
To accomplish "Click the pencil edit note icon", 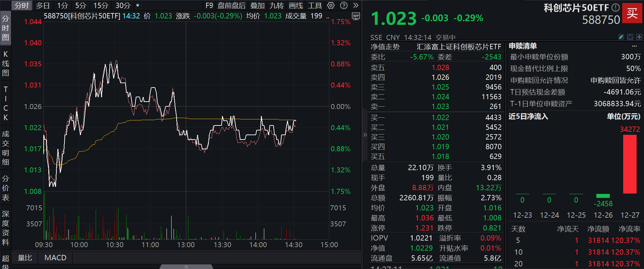I will pyautogui.click(x=621, y=37).
